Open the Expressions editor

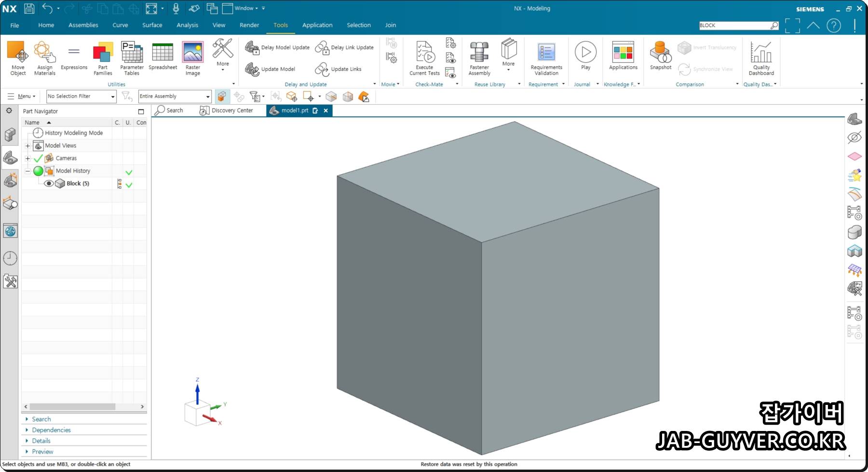coord(74,58)
